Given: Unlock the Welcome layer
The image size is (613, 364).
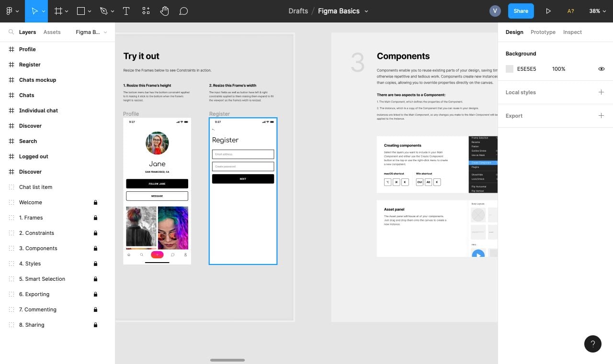Looking at the screenshot, I should tap(96, 202).
